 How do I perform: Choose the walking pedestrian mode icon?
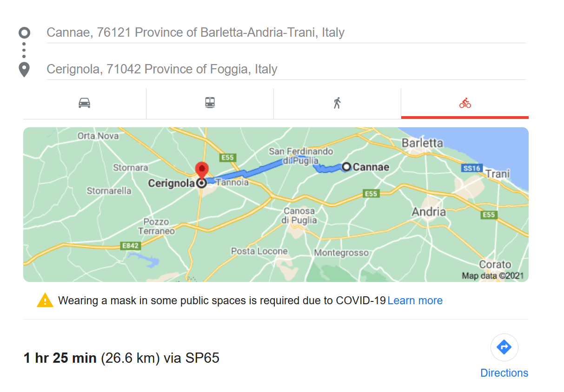tap(337, 103)
